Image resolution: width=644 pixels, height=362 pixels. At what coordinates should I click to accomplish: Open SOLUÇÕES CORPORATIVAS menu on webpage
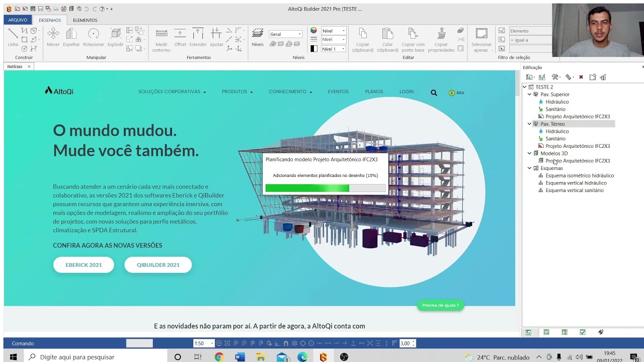172,92
